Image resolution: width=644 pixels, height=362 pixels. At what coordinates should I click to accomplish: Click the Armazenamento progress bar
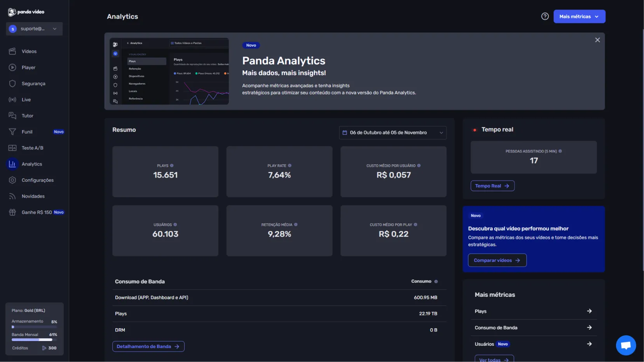34,327
